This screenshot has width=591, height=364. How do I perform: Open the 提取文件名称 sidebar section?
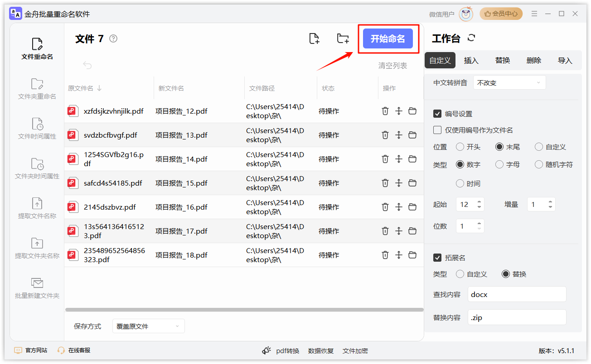(x=37, y=208)
